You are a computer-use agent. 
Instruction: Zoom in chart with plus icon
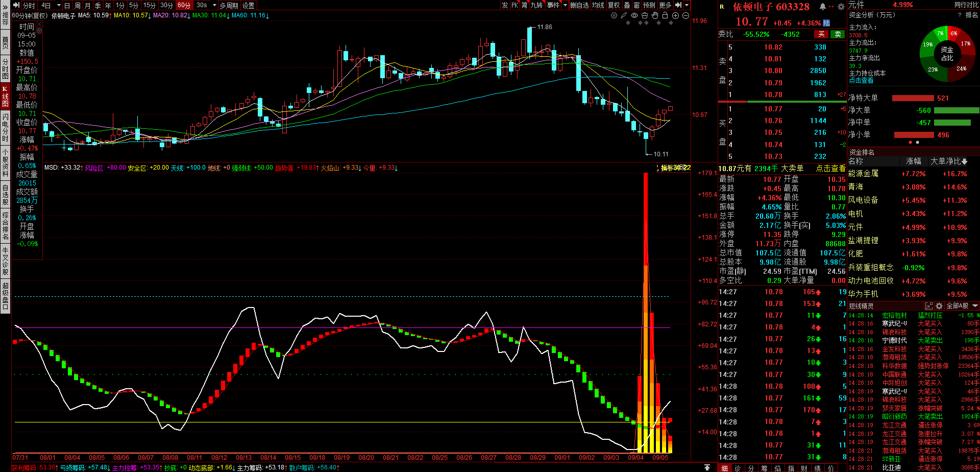pyautogui.click(x=675, y=15)
